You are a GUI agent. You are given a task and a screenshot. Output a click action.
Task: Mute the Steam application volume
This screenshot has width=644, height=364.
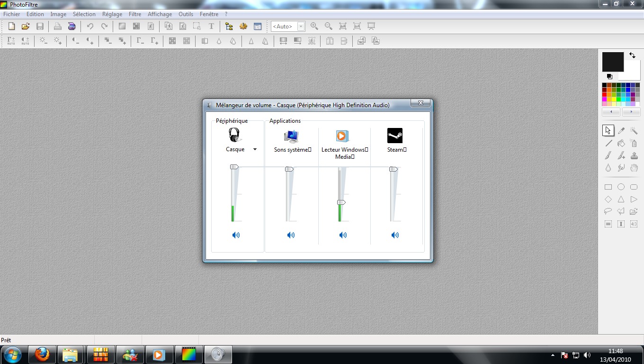395,235
